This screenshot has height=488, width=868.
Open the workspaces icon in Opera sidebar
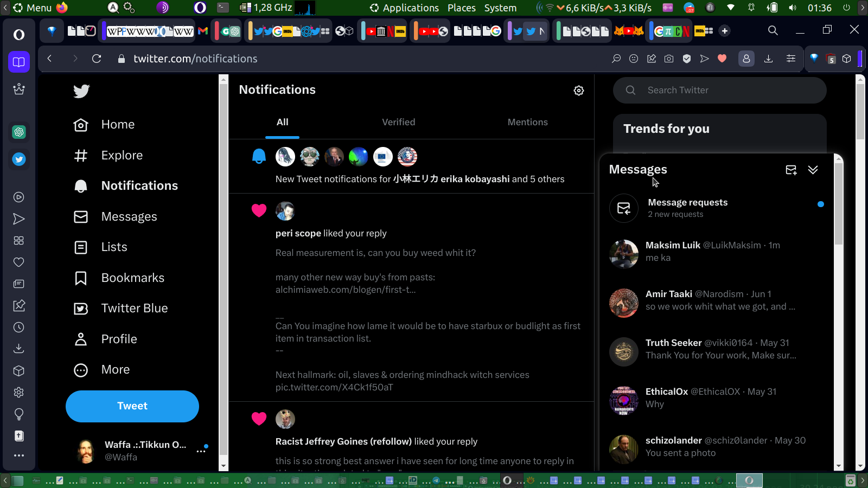pyautogui.click(x=19, y=62)
